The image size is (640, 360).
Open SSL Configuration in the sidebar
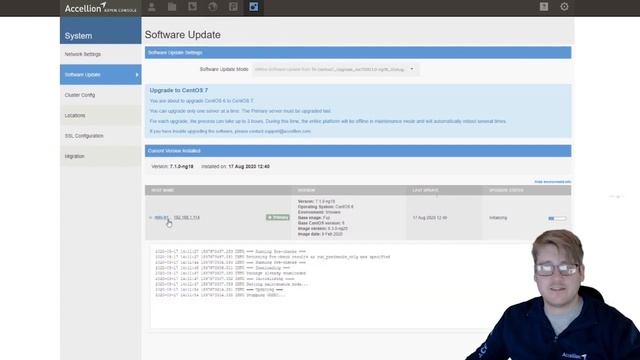point(100,136)
